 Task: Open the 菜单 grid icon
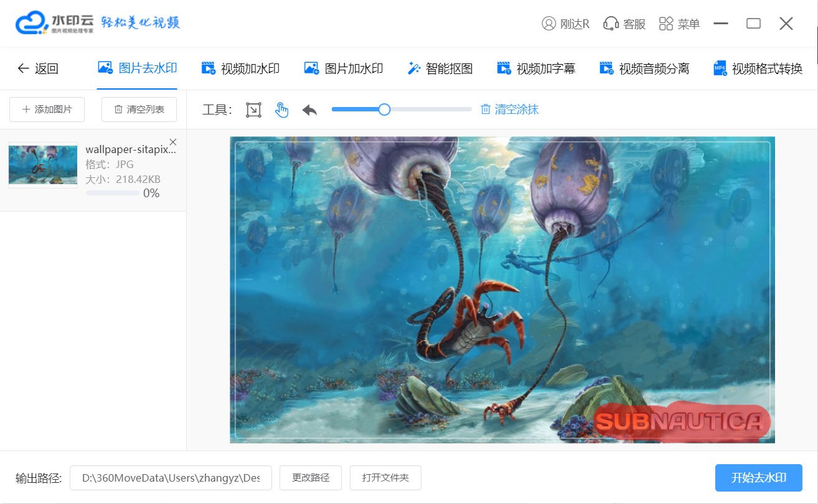[666, 24]
